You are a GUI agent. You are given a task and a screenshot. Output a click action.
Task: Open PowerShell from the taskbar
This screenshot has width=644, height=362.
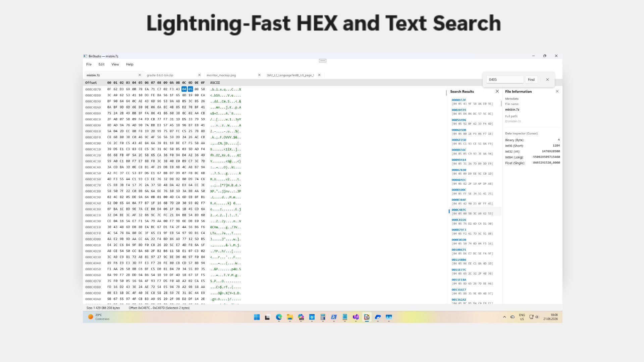[x=334, y=317]
